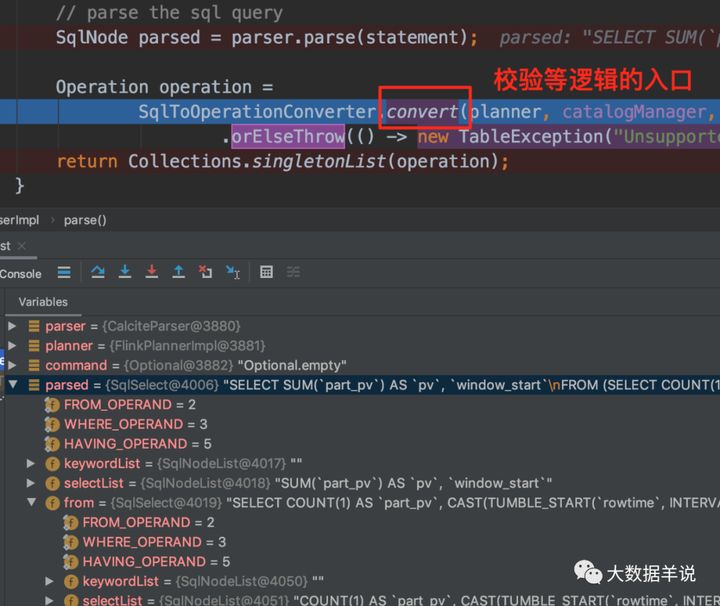Click the Step Out debugger icon
720x606 pixels.
(179, 272)
